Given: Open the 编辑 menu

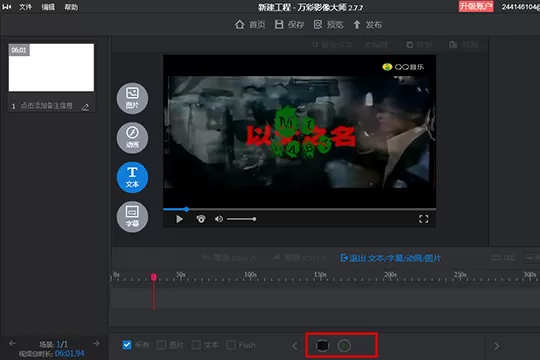Looking at the screenshot, I should tap(48, 7).
